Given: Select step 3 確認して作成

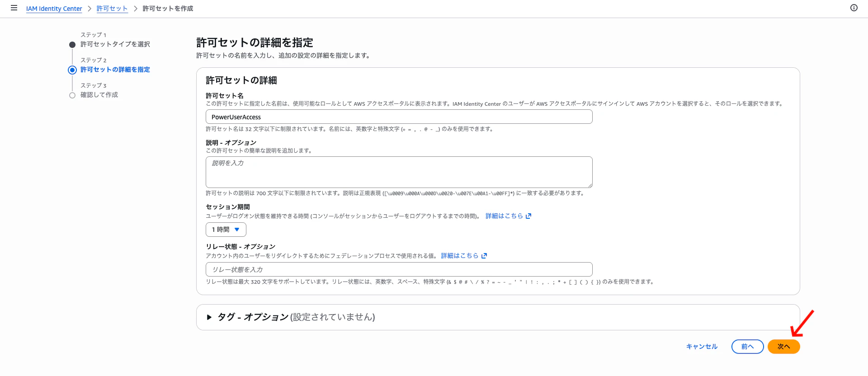Looking at the screenshot, I should [x=99, y=95].
